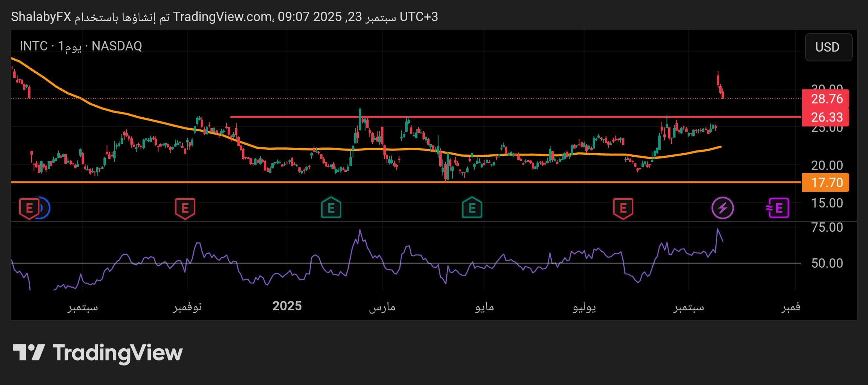Open the green earnings E marker before March
Image resolution: width=868 pixels, height=385 pixels.
click(331, 208)
